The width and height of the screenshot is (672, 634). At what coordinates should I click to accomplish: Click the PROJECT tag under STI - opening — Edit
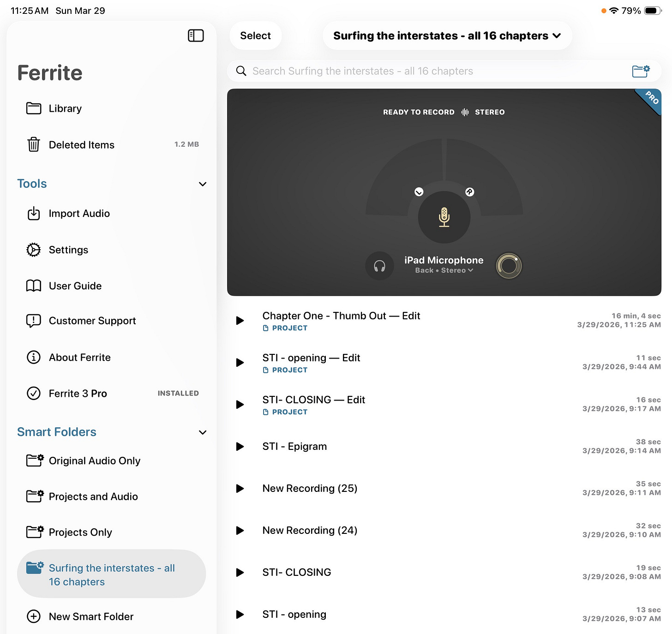(x=285, y=370)
